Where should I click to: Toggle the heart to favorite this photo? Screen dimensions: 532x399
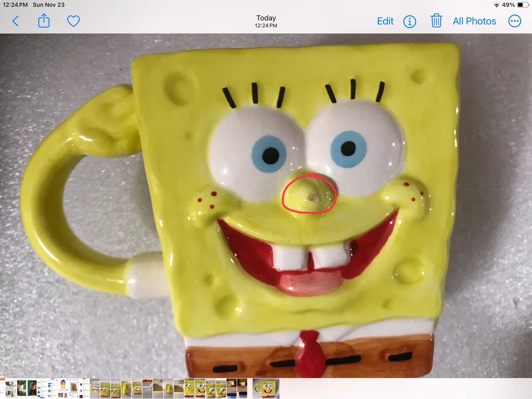pyautogui.click(x=74, y=21)
